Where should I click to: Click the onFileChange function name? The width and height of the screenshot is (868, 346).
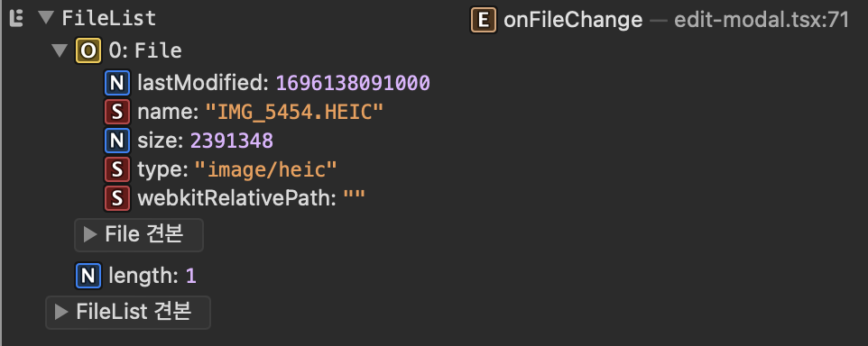tap(573, 21)
